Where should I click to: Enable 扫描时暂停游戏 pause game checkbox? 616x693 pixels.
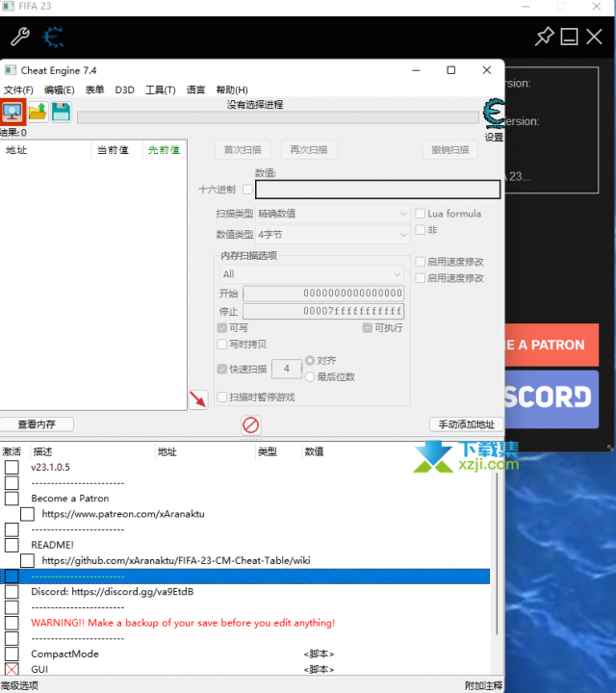pyautogui.click(x=222, y=397)
